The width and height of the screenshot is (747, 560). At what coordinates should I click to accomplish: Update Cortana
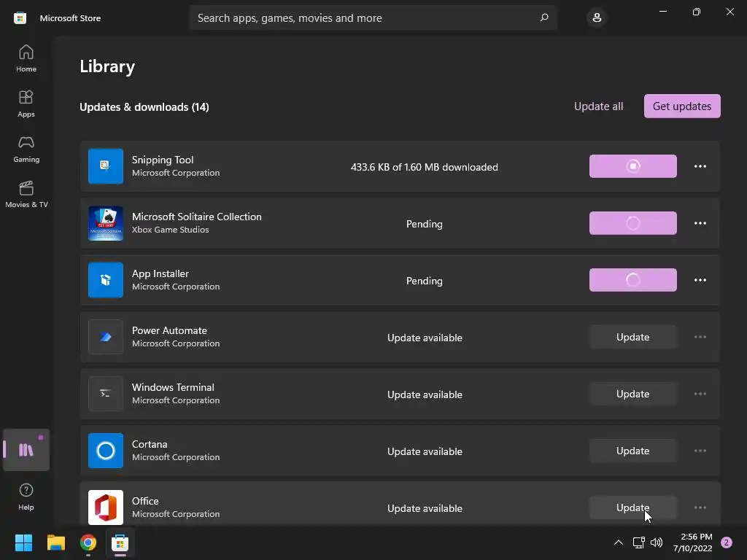632,451
